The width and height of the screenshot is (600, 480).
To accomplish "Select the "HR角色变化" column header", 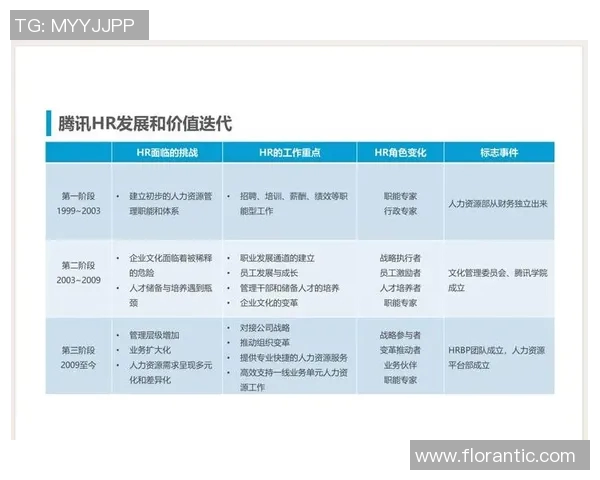I will pyautogui.click(x=400, y=153).
